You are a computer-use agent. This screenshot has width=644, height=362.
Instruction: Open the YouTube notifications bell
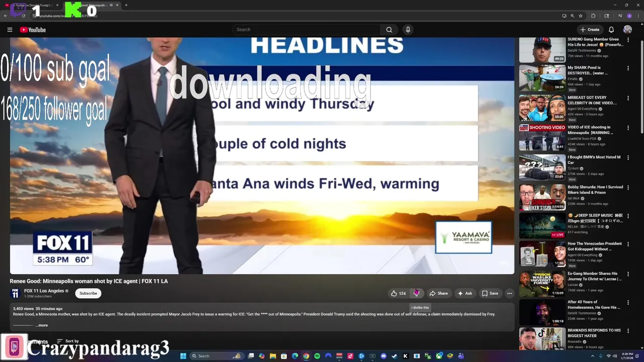click(611, 30)
